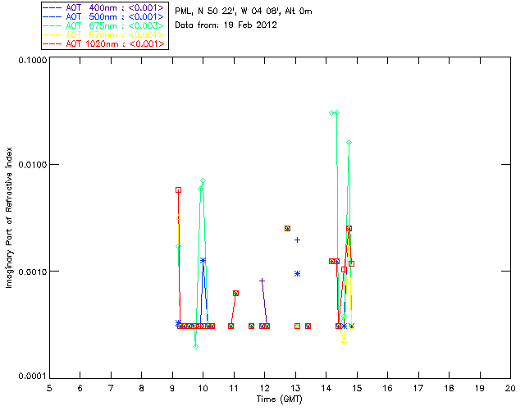Click the x-axis tick label 7
This screenshot has width=525, height=420.
click(111, 388)
